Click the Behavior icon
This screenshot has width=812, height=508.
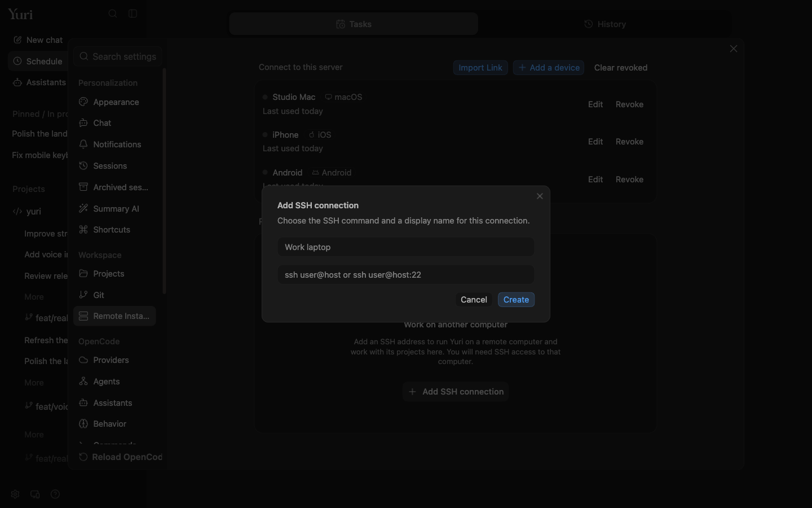click(x=83, y=424)
